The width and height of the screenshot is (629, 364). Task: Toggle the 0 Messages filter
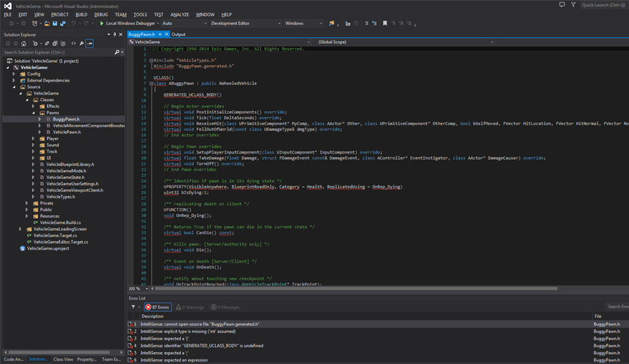pos(225,307)
